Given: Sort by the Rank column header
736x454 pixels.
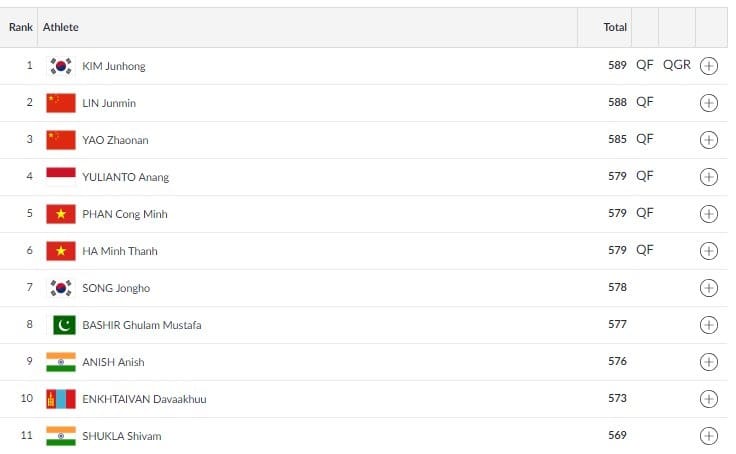Looking at the screenshot, I should coord(21,27).
